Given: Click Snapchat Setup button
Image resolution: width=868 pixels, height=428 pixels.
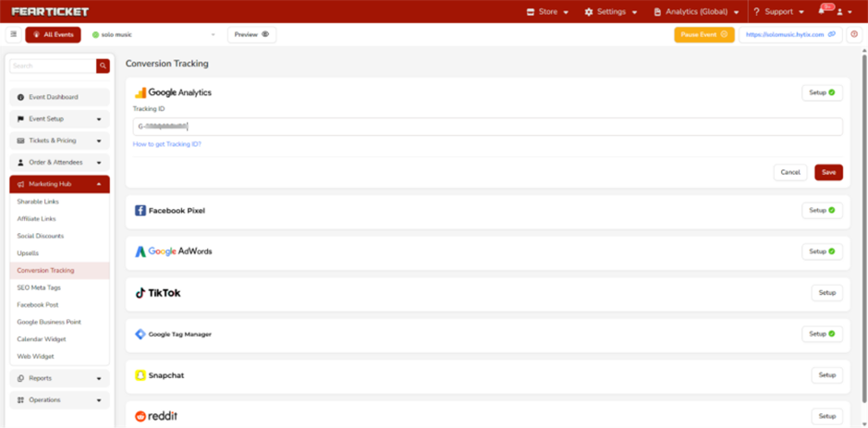Looking at the screenshot, I should click(x=827, y=375).
